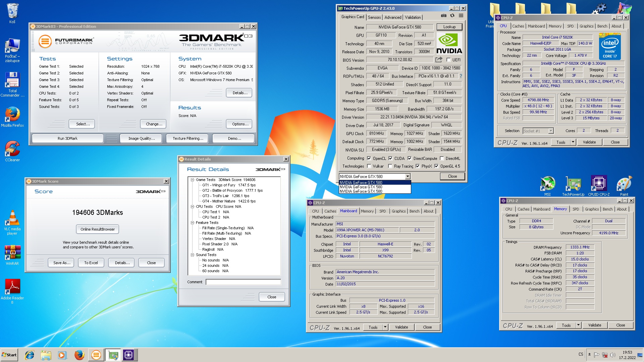644x362 pixels.
Task: Open WinRAR desktop icon
Action: pyautogui.click(x=12, y=255)
